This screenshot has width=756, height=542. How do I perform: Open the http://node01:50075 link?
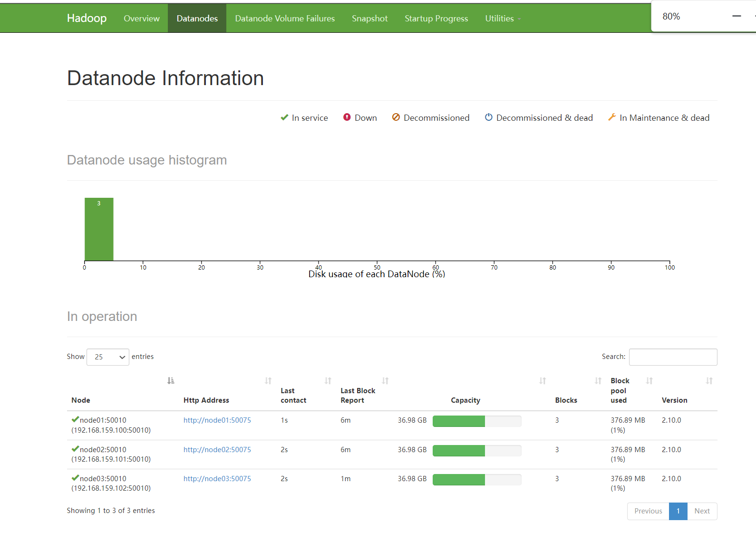[x=217, y=420]
